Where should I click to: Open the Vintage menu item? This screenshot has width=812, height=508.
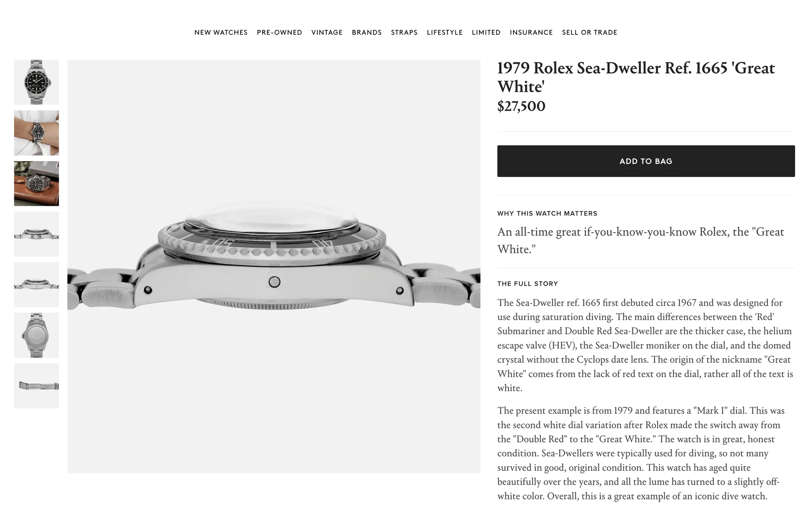click(327, 33)
